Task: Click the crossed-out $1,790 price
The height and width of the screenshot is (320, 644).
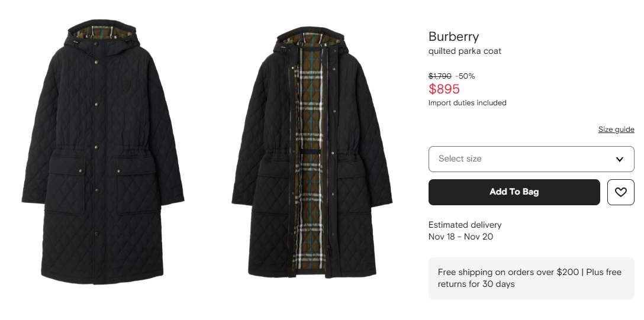Action: (440, 76)
